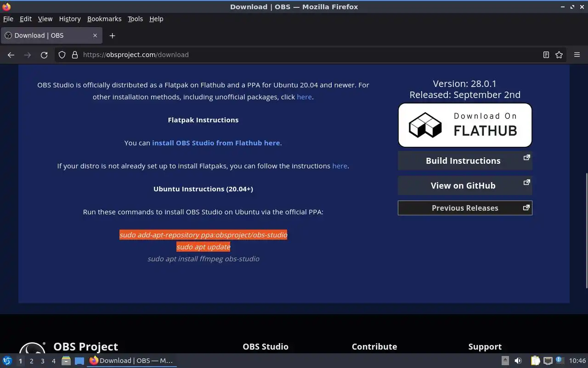Open the file manager taskbar icon
Image resolution: width=588 pixels, height=368 pixels.
[x=66, y=361]
